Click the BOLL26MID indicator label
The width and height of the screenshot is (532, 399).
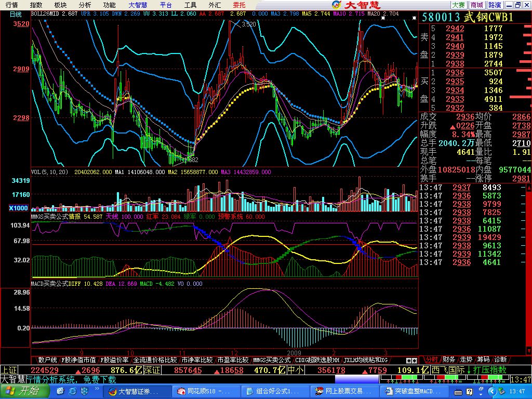pyautogui.click(x=45, y=14)
